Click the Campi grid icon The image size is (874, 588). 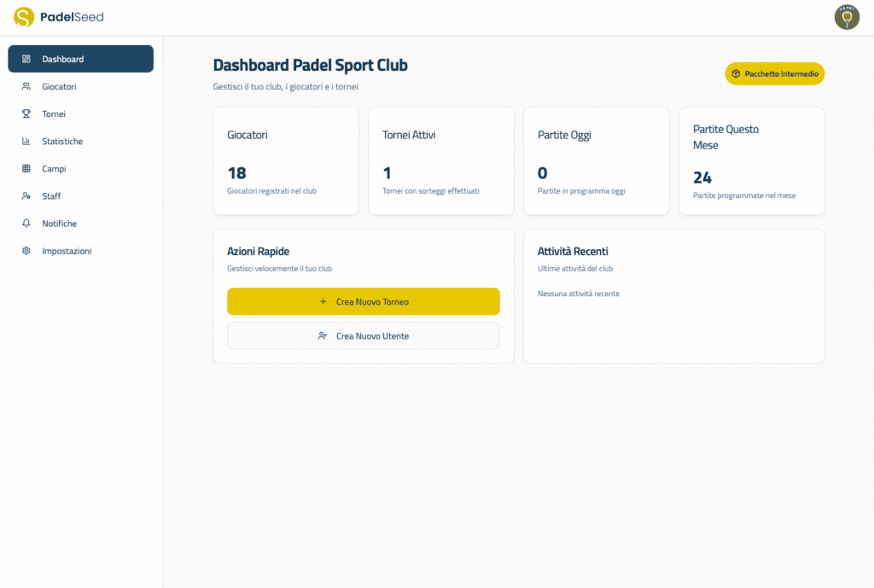[25, 168]
